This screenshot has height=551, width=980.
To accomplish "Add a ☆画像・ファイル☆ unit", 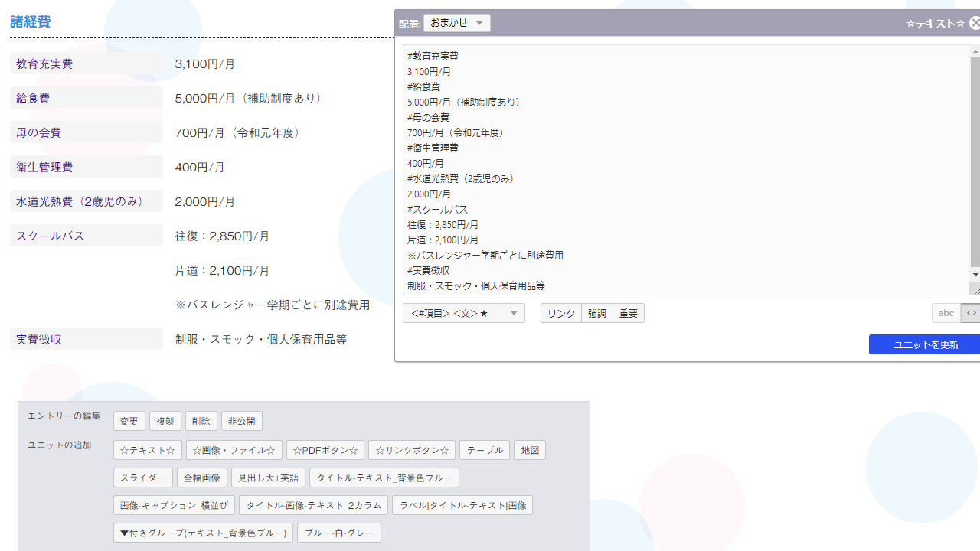I will tap(234, 450).
